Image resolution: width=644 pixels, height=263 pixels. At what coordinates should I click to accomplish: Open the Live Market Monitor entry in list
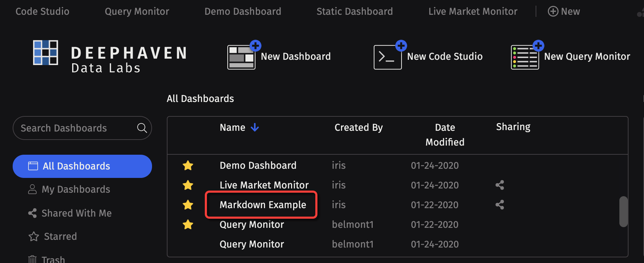(264, 185)
